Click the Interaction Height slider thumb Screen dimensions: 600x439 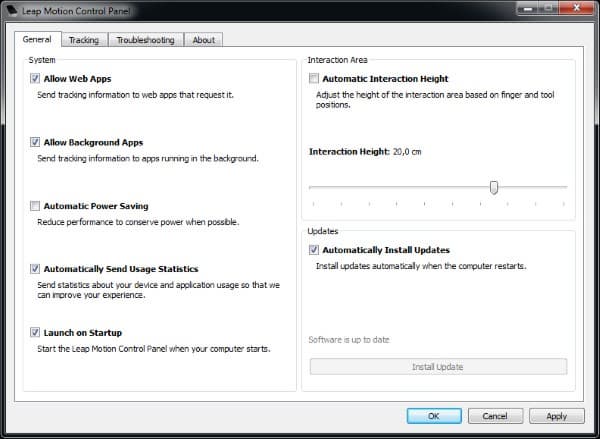[494, 188]
